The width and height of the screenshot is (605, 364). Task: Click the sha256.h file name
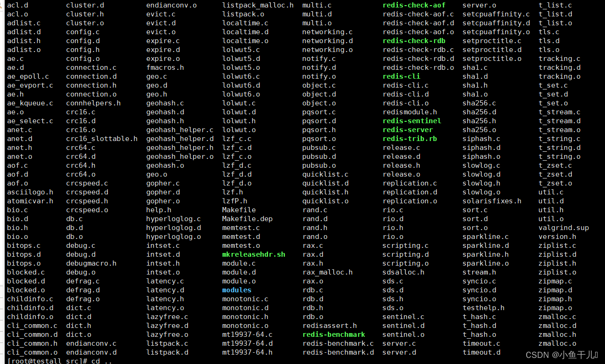pyautogui.click(x=479, y=121)
